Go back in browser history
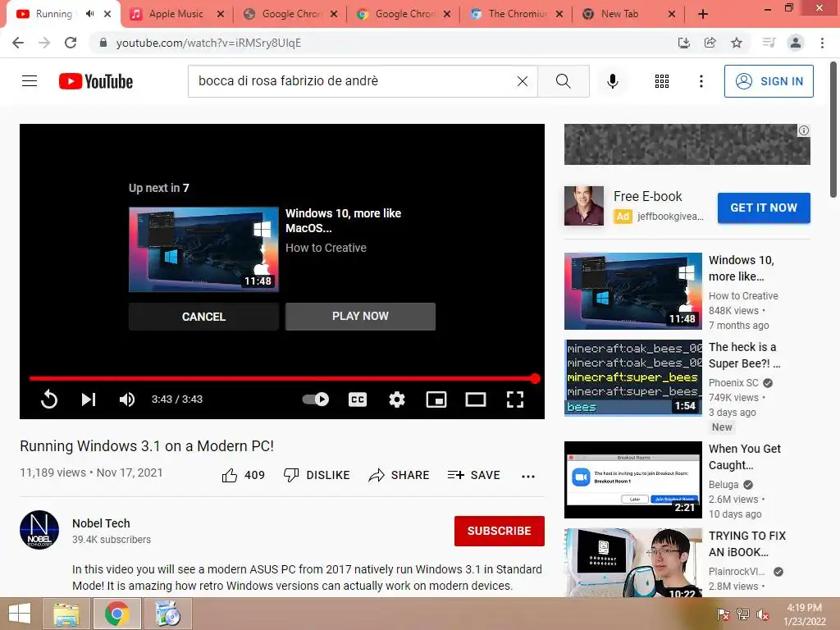This screenshot has height=630, width=840. (18, 43)
